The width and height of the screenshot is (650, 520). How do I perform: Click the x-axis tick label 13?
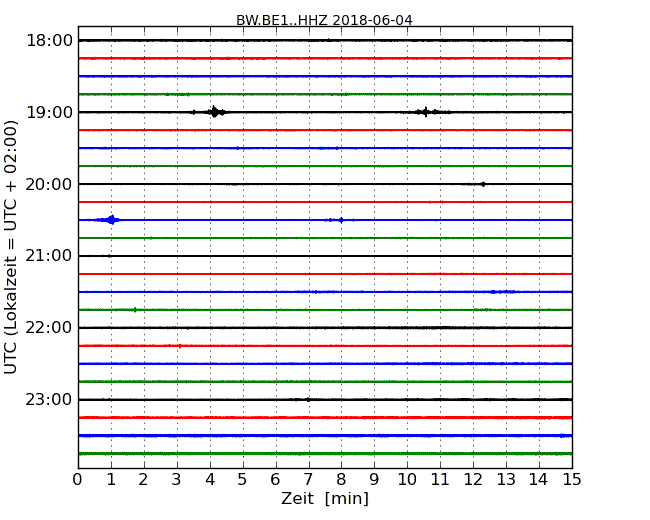pos(506,480)
